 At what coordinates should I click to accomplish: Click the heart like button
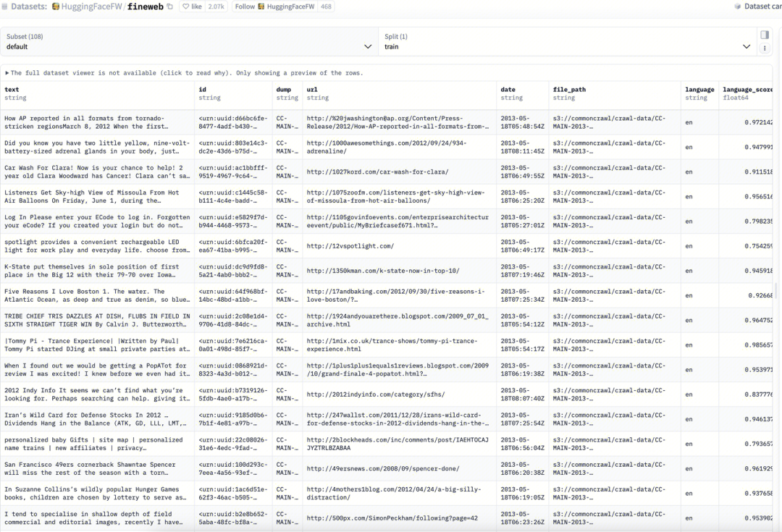(x=192, y=7)
